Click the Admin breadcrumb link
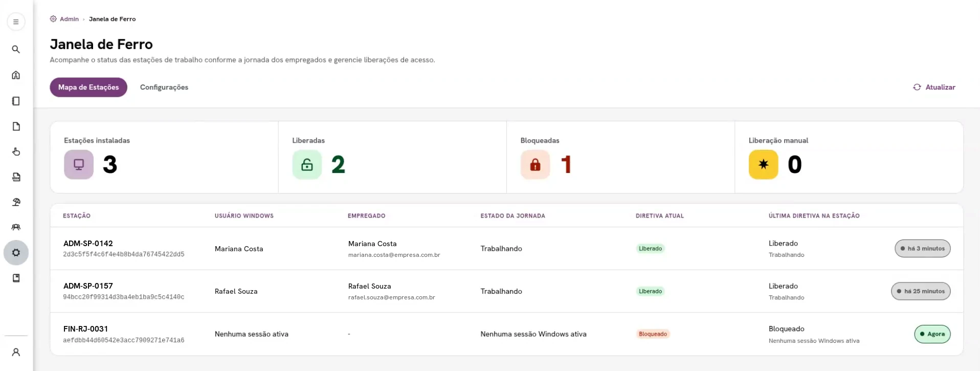 click(69, 19)
